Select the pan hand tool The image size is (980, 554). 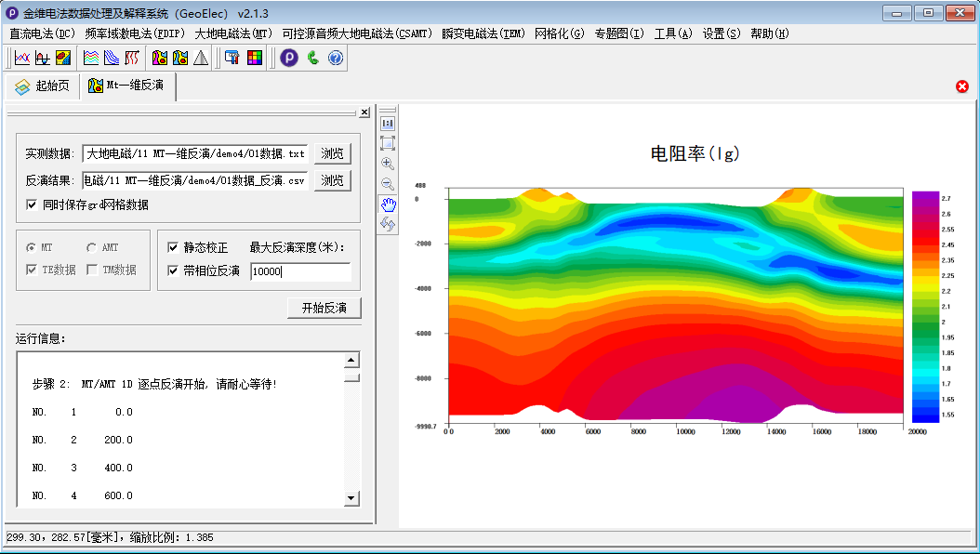click(388, 204)
